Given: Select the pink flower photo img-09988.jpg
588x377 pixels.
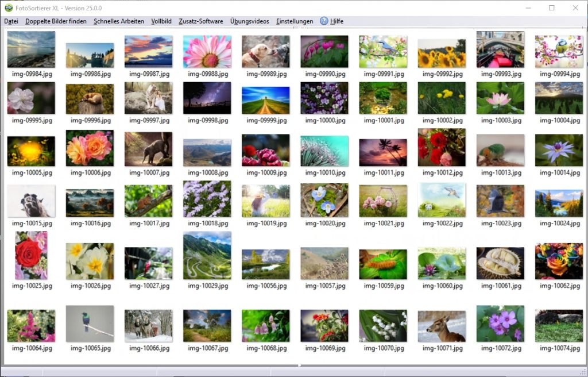Looking at the screenshot, I should pos(207,51).
